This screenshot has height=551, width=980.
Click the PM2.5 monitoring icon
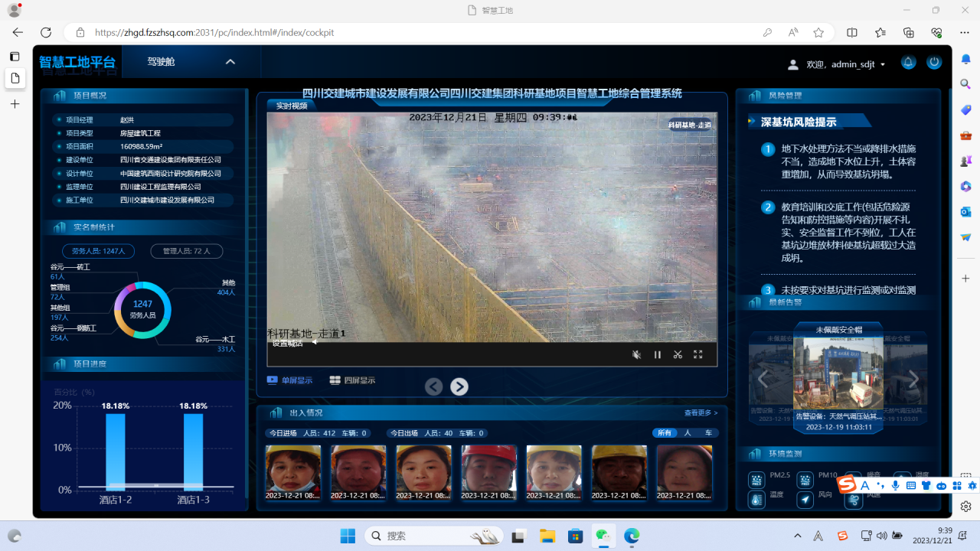(x=756, y=481)
